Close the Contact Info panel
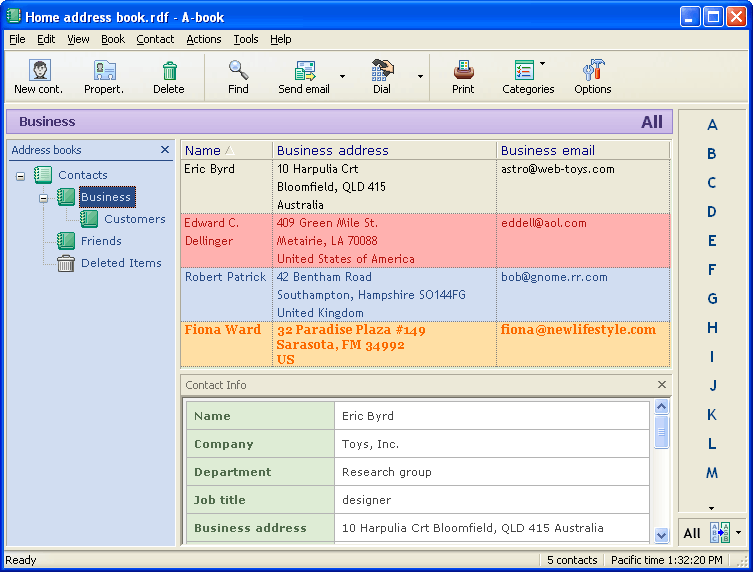This screenshot has width=753, height=572. point(661,385)
